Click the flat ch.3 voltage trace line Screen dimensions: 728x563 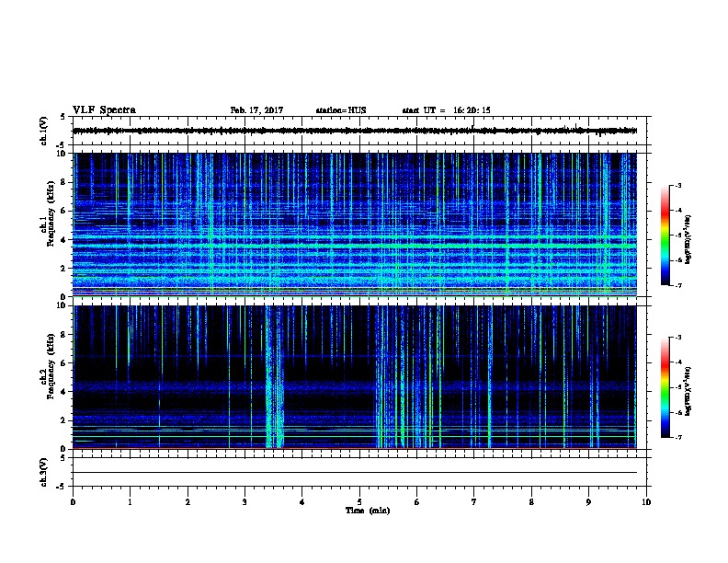click(x=355, y=473)
